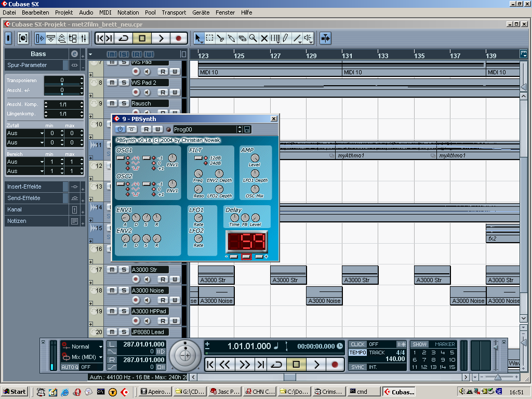Select the Glue tool
This screenshot has width=532, height=399.
(231, 38)
